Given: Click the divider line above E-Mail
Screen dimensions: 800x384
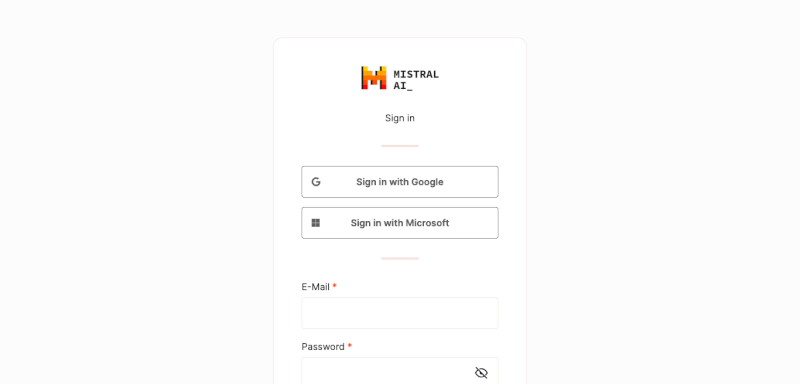Looking at the screenshot, I should pyautogui.click(x=400, y=259).
